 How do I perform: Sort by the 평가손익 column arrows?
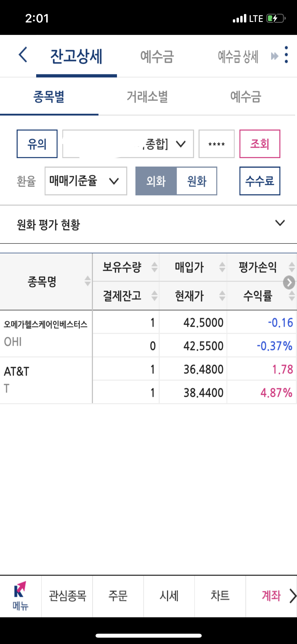[x=292, y=267]
